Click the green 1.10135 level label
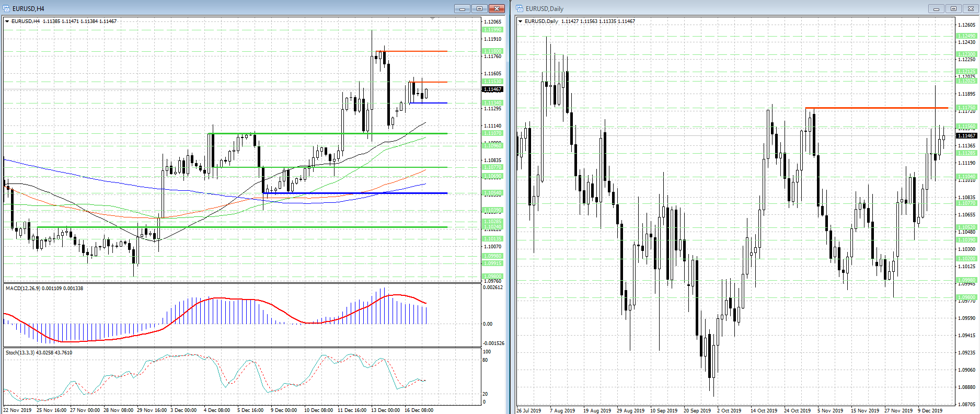Screen dimensions: 980x414 click(x=492, y=239)
